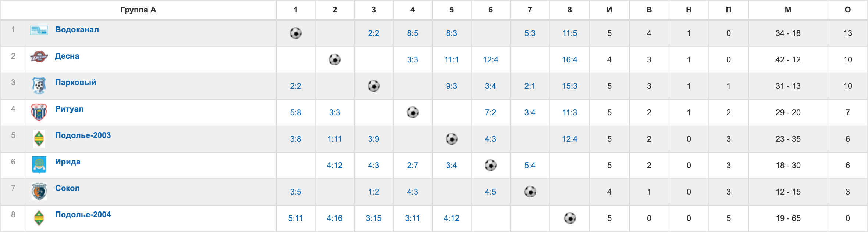Click the Водоканал team logo
868x232 pixels.
click(x=39, y=30)
